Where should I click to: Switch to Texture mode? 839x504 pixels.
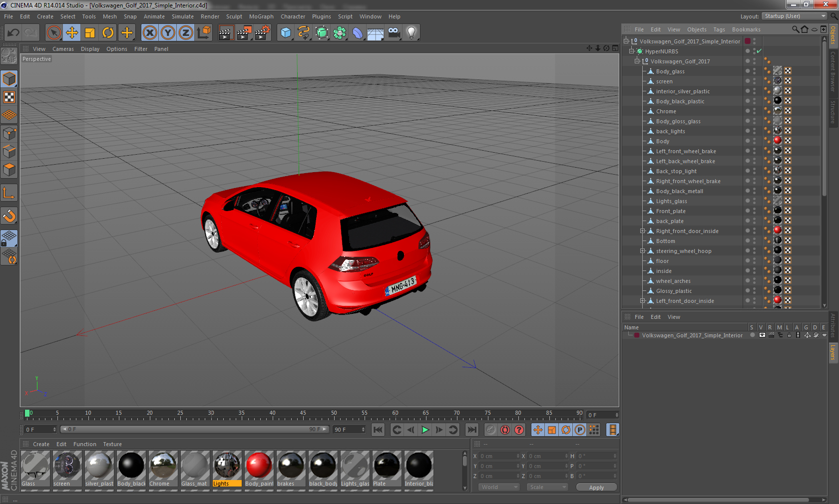coord(9,97)
